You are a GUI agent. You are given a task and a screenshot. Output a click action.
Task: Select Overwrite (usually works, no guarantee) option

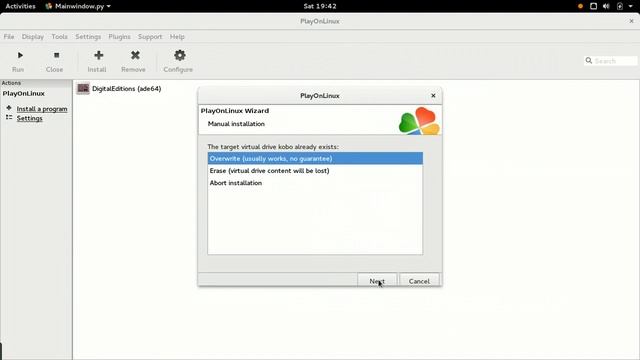[x=315, y=158]
